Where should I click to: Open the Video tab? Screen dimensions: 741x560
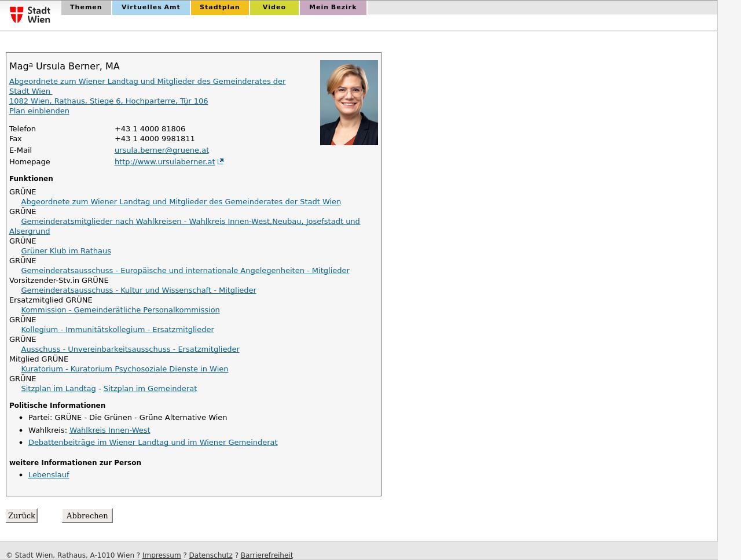[274, 8]
